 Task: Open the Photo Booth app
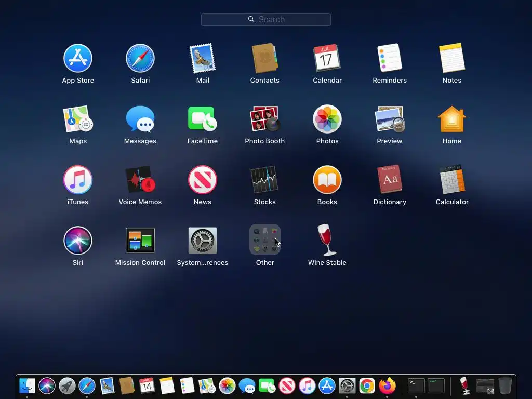[x=264, y=119]
